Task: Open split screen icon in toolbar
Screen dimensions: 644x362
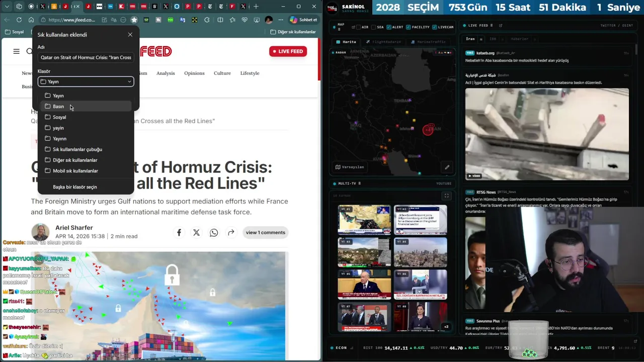Action: point(220,20)
